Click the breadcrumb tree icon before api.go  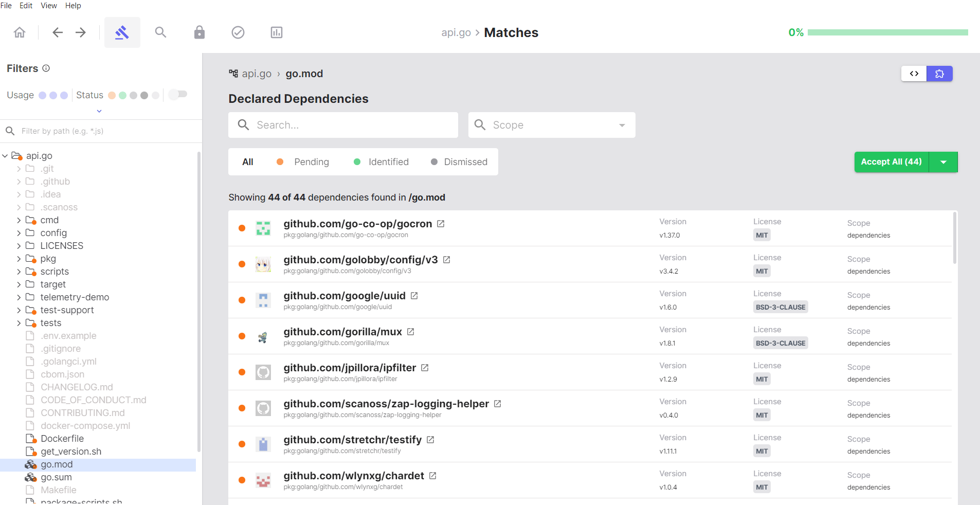point(233,74)
